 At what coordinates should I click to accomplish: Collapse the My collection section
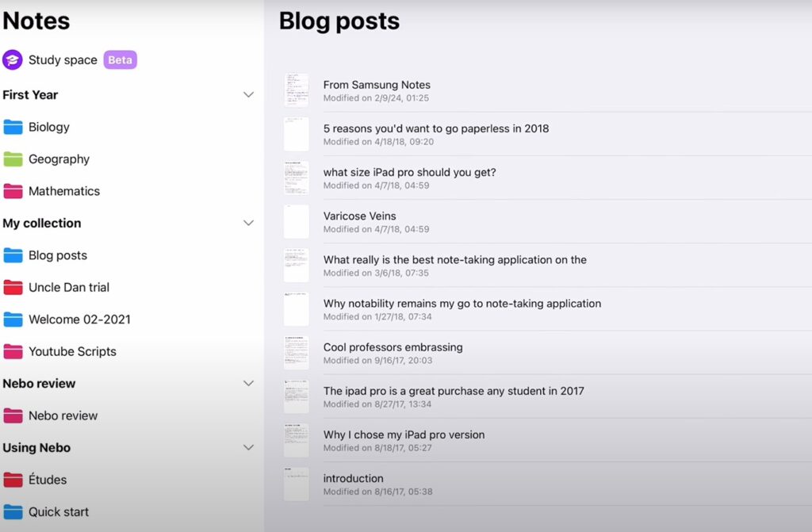(x=248, y=223)
